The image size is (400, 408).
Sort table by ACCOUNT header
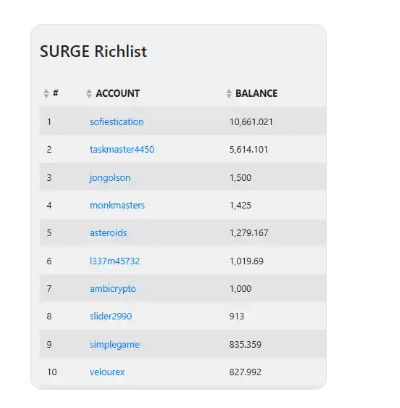click(118, 94)
